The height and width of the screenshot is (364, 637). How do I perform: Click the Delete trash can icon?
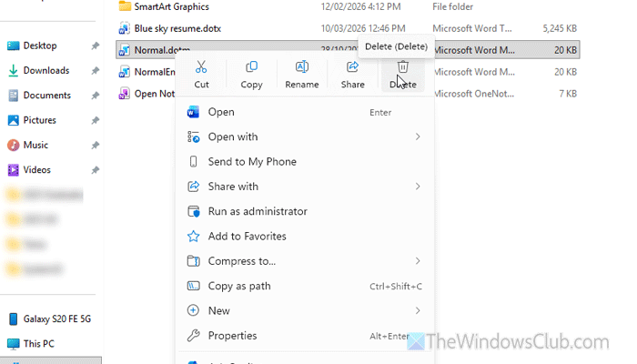pos(402,66)
